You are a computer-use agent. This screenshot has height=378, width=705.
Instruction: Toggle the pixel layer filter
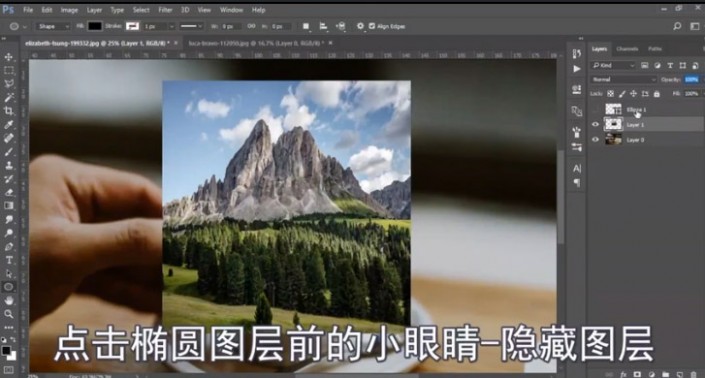point(644,66)
